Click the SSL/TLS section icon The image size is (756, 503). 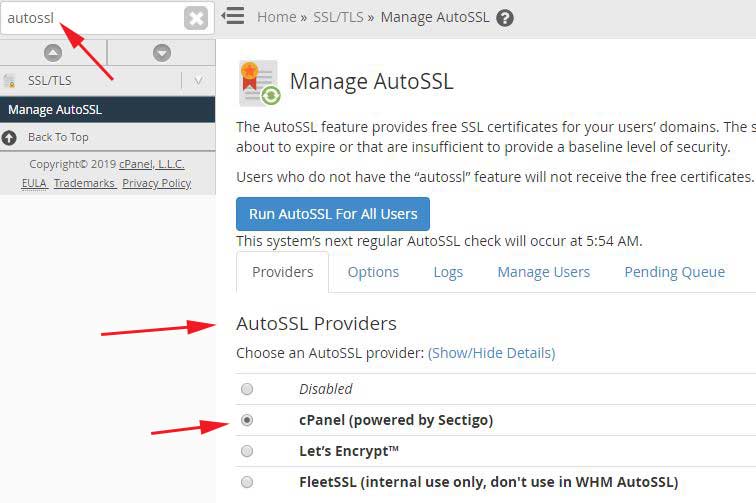pos(10,81)
